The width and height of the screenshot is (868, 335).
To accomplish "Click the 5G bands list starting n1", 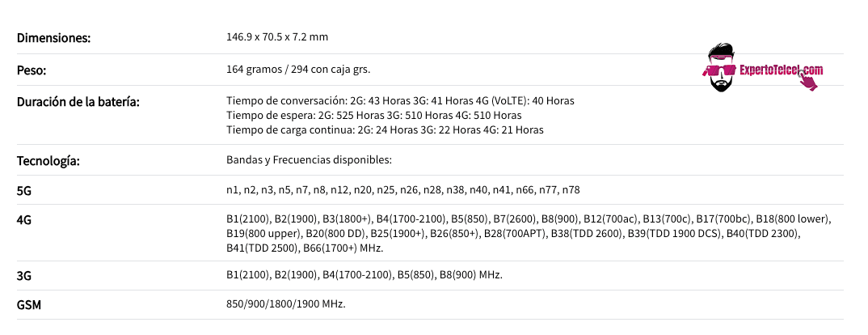I will point(403,190).
